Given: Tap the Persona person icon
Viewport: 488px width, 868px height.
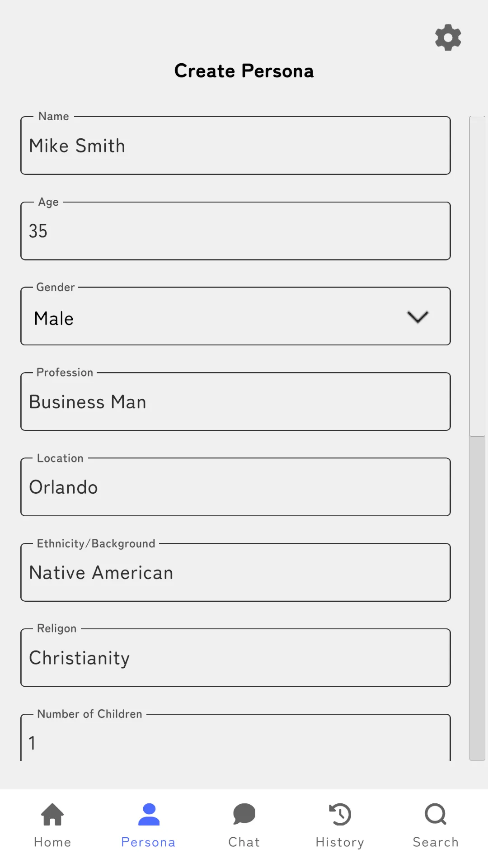Looking at the screenshot, I should tap(149, 814).
